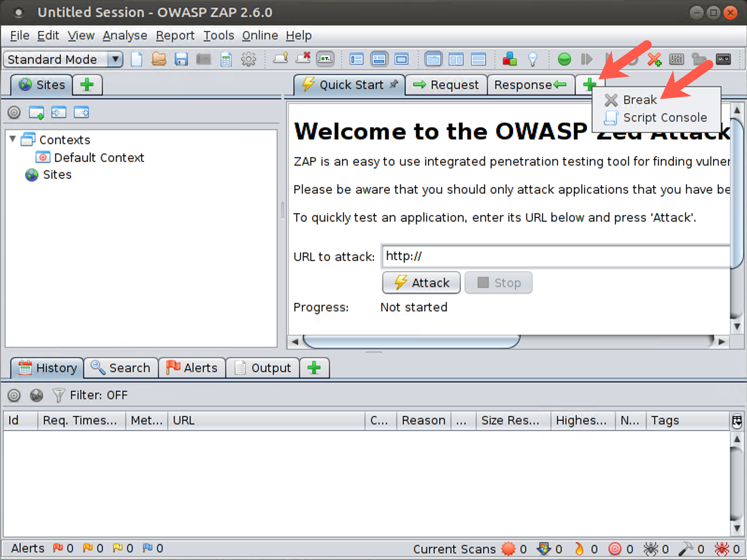Viewport: 747px width, 560px height.
Task: Toggle show-tab-names icon in main toolbar
Action: click(325, 59)
